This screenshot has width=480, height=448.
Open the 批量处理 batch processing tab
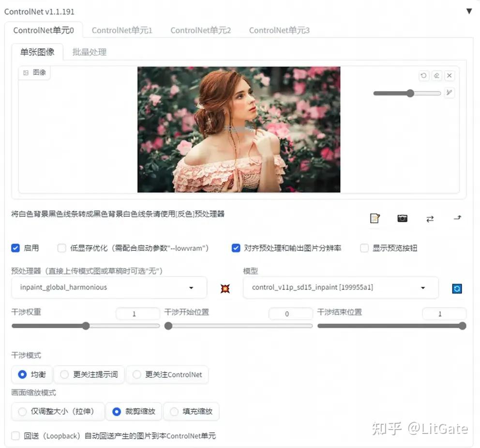coord(89,52)
